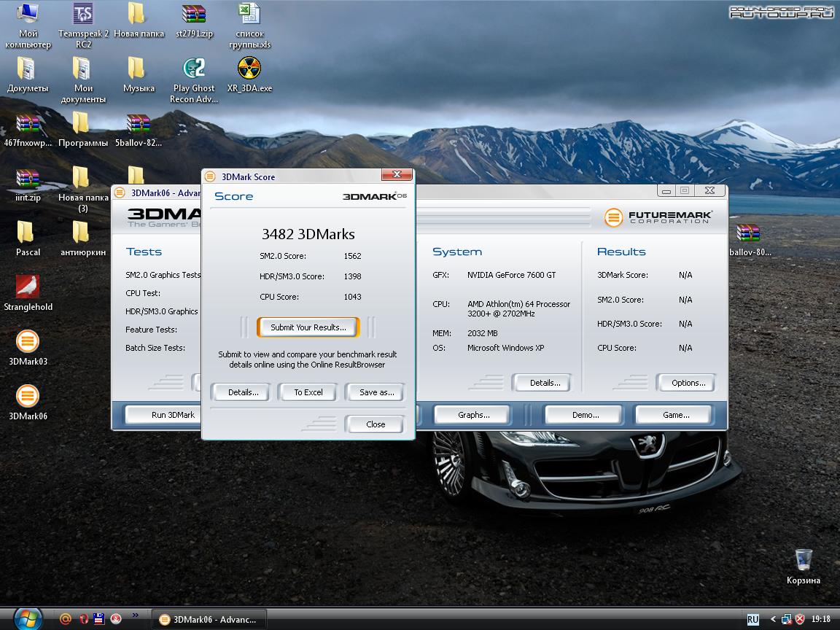
Task: Open the Программы folder icon
Action: [x=83, y=131]
